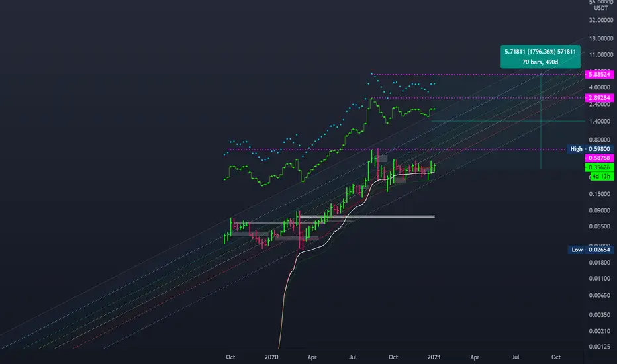Click the 2021 label on time axis

[x=434, y=357]
